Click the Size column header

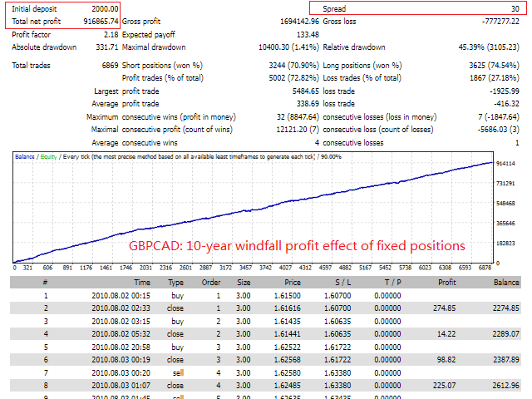244,283
